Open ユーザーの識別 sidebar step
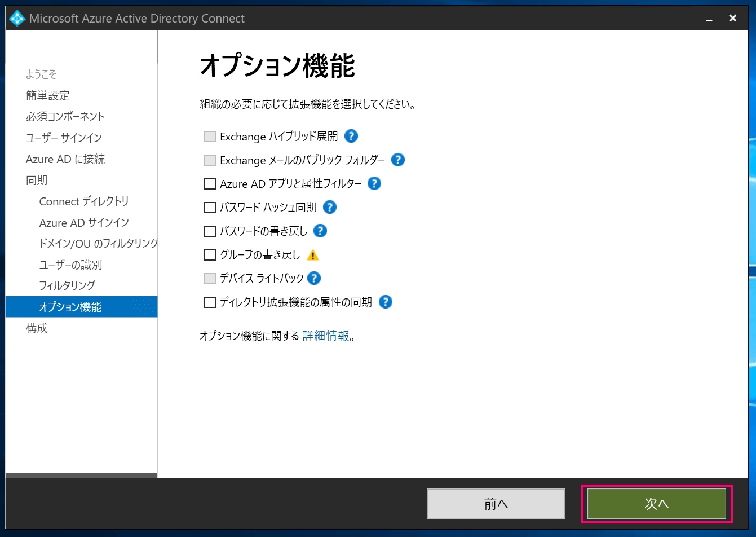This screenshot has width=756, height=537. click(x=70, y=265)
